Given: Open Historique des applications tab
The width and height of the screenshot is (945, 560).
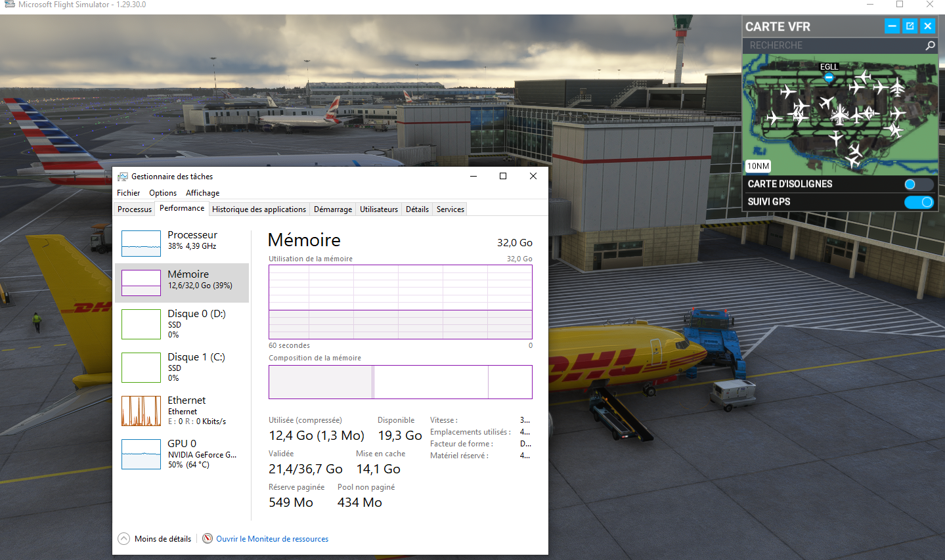Looking at the screenshot, I should [x=259, y=209].
